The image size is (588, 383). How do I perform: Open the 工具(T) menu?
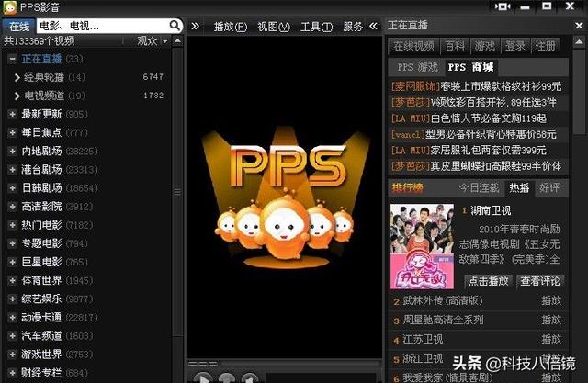[x=316, y=27]
